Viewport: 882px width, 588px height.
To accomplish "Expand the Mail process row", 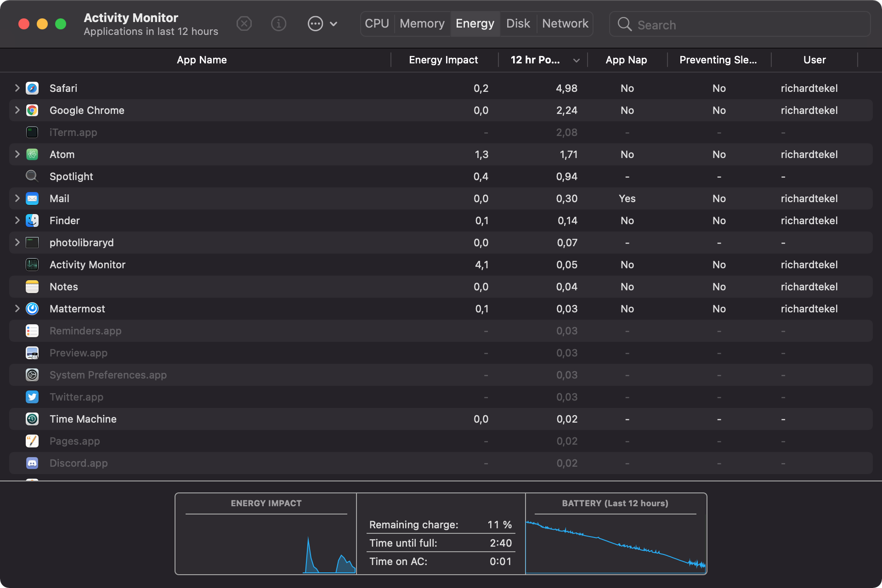I will click(17, 198).
